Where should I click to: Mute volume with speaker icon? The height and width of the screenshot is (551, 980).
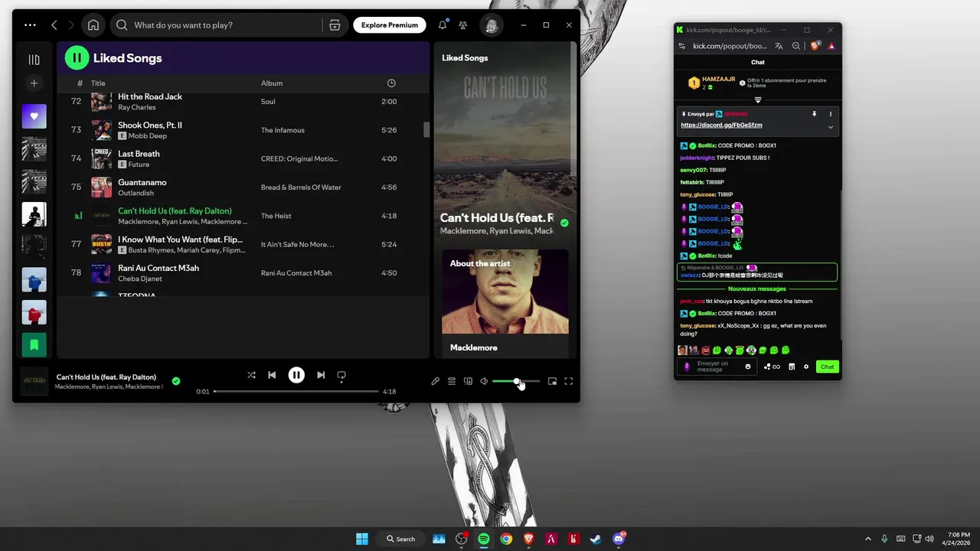(x=484, y=381)
